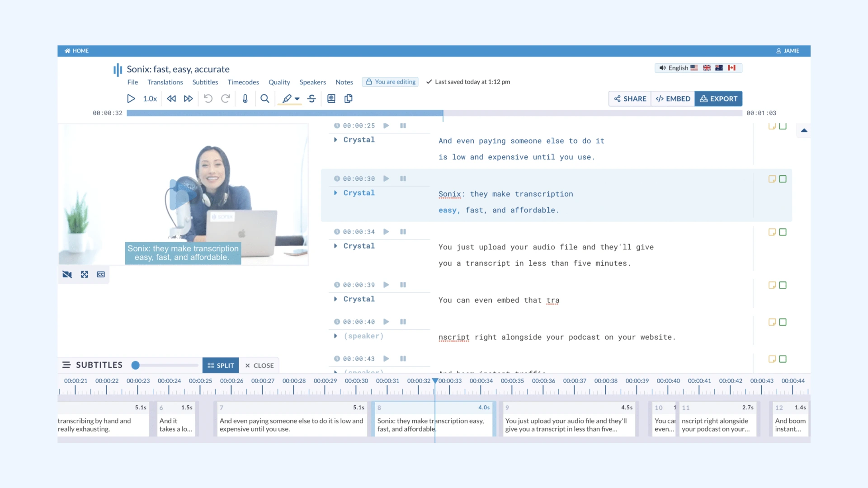This screenshot has height=488, width=868.
Task: Expand speaker Crystal at 00:00:34
Action: point(335,246)
